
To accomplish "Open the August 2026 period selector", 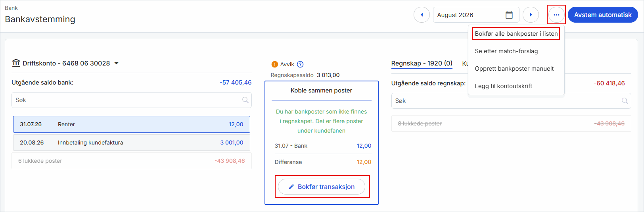I will tap(476, 15).
